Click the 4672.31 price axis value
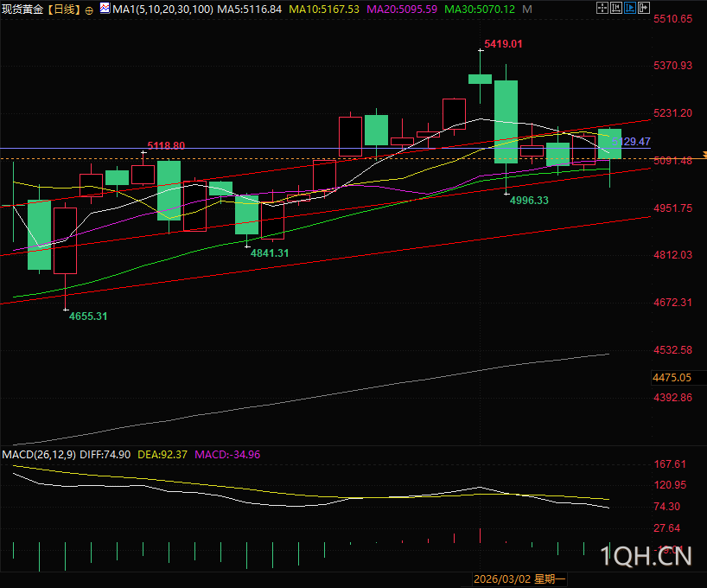 pos(672,303)
